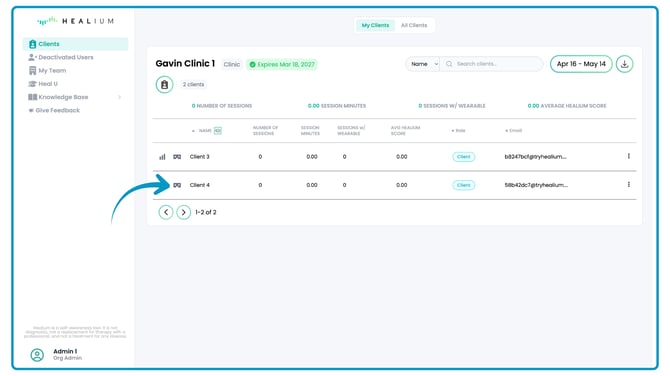Expand Knowledge Base submenu chevron
Screen dimensions: 670x376
120,97
